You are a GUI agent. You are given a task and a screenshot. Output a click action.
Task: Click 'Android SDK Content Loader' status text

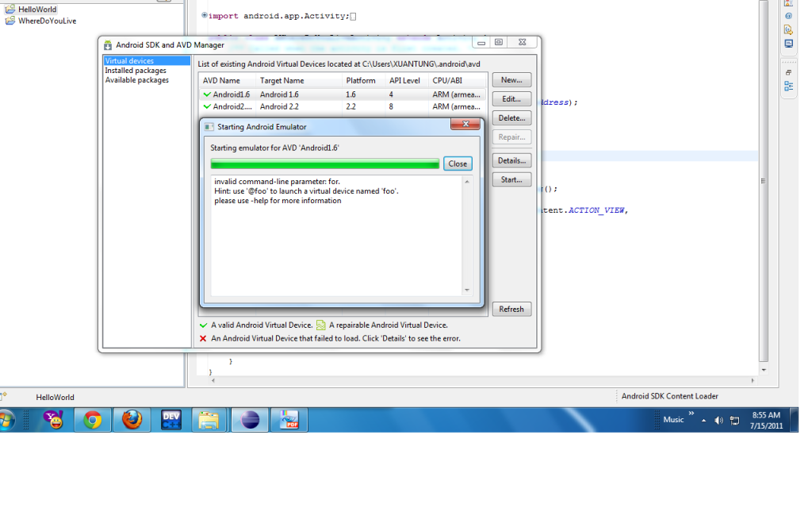pos(669,396)
